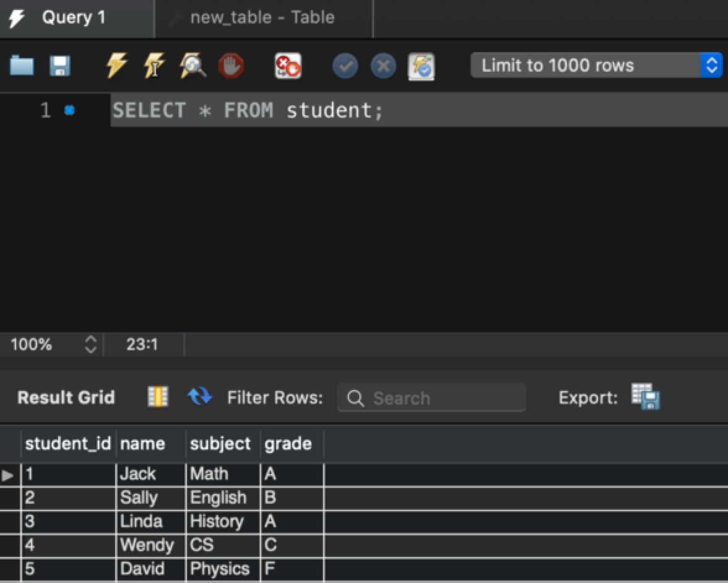Focus the Filter Rows search field

pos(431,398)
